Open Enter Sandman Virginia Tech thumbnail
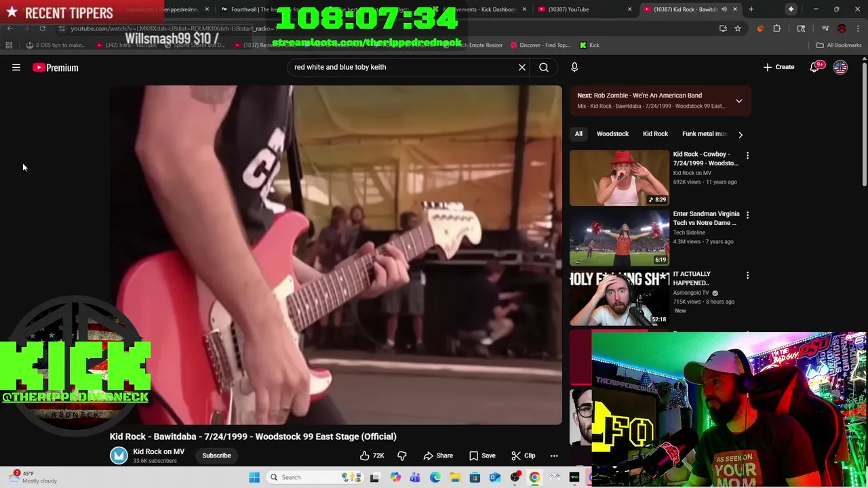The height and width of the screenshot is (488, 868). (x=619, y=238)
